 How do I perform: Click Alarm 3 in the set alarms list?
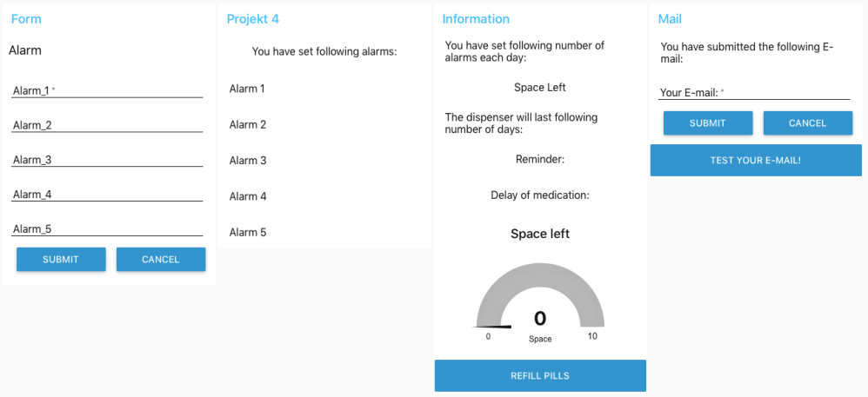pyautogui.click(x=248, y=161)
